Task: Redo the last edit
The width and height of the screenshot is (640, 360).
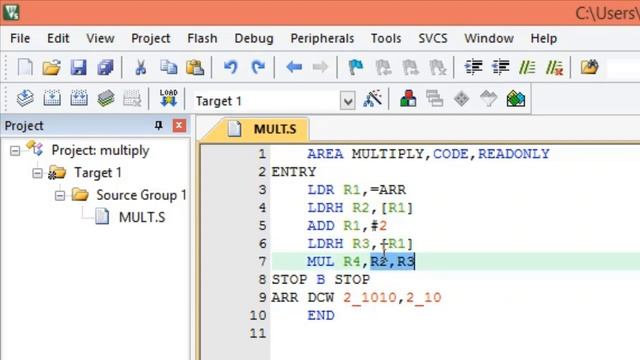Action: pyautogui.click(x=258, y=67)
